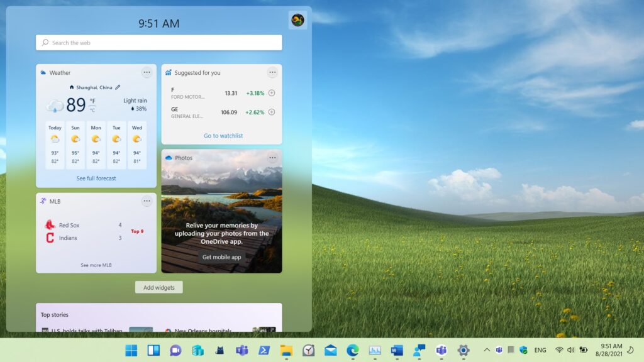
Task: Open the profile avatar in widgets panel
Action: coord(297,20)
